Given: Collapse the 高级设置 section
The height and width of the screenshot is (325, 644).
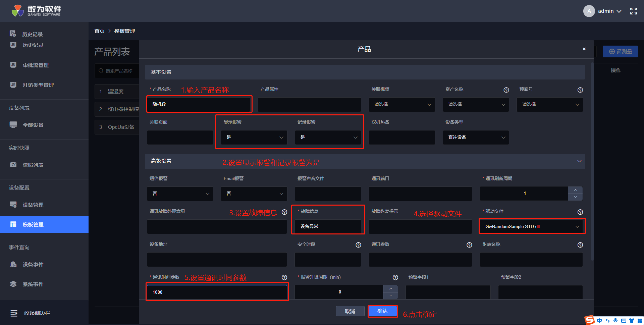Looking at the screenshot, I should (579, 161).
